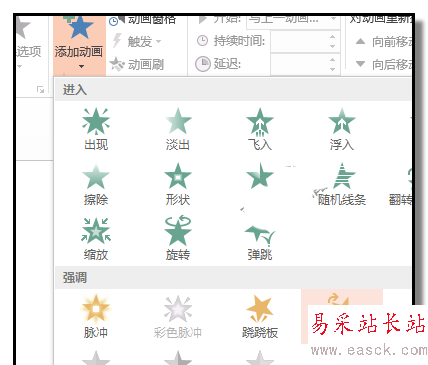
Task: Select the 旋转 entrance animation
Action: pos(178,239)
